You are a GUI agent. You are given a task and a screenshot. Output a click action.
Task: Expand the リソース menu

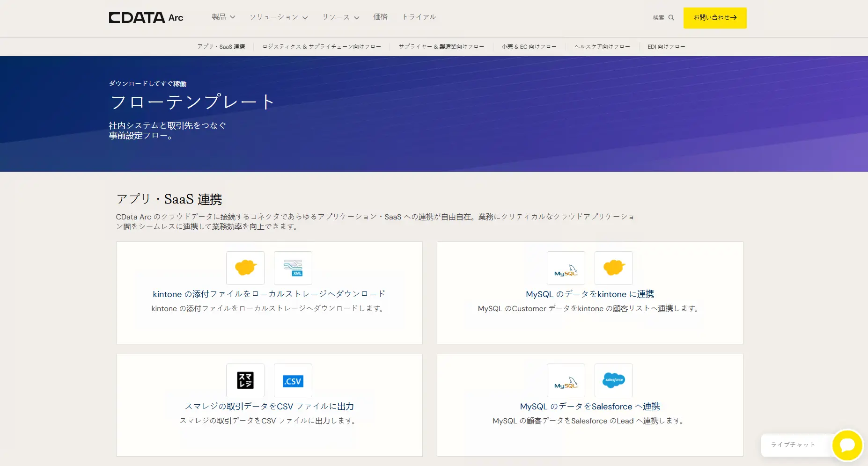(340, 17)
